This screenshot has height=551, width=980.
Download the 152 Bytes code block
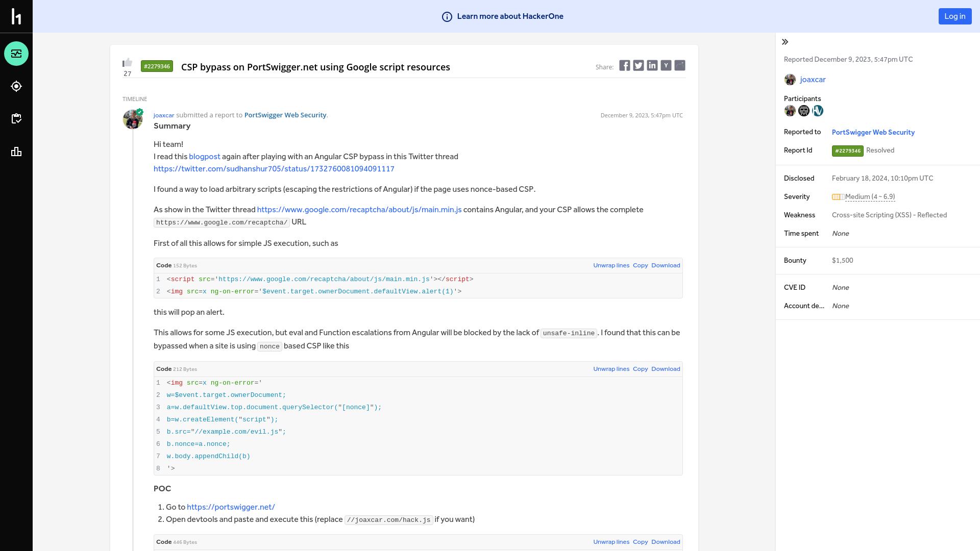pyautogui.click(x=666, y=265)
